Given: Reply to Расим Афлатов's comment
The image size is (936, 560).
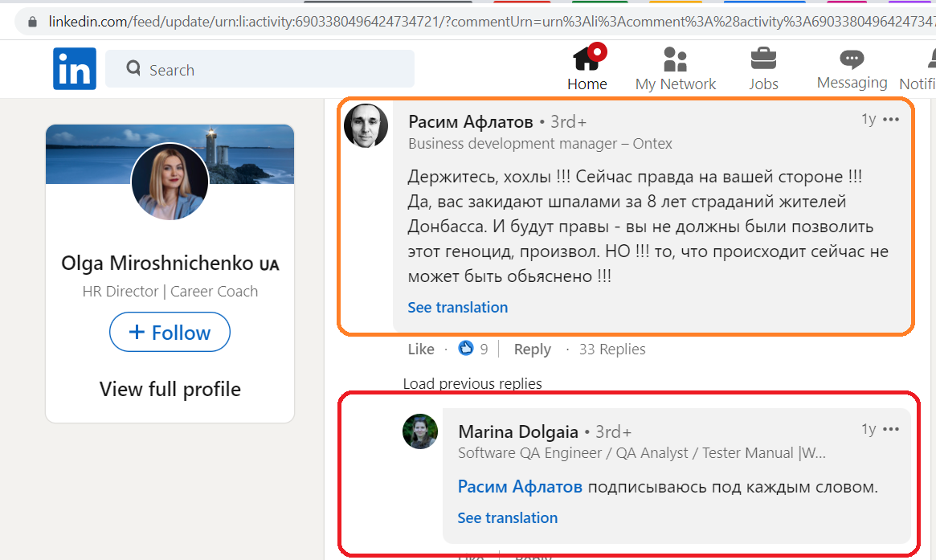Looking at the screenshot, I should coord(533,349).
